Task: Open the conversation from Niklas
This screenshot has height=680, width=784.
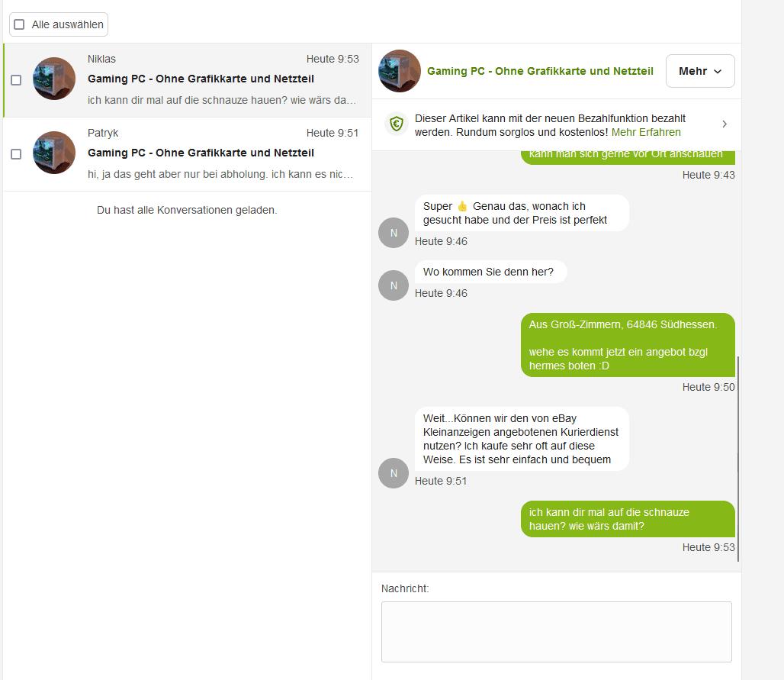Action: [221, 79]
